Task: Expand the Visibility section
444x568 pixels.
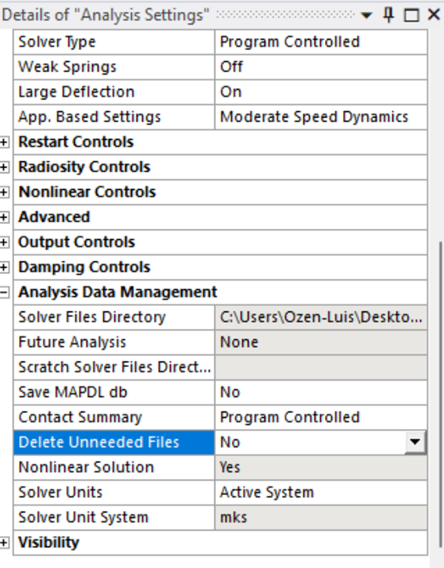Action: tap(4, 542)
